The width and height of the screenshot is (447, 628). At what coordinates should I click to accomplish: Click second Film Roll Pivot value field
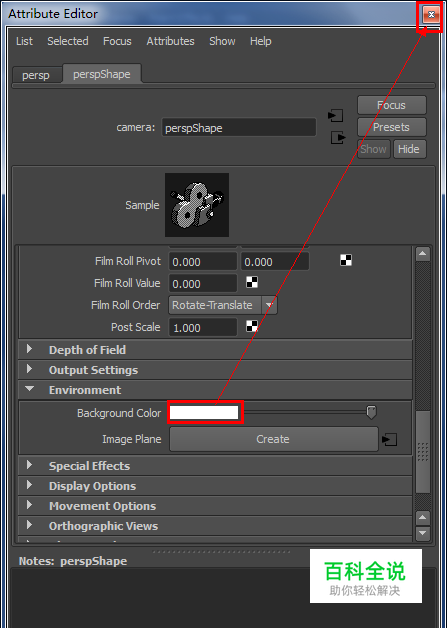pyautogui.click(x=275, y=262)
